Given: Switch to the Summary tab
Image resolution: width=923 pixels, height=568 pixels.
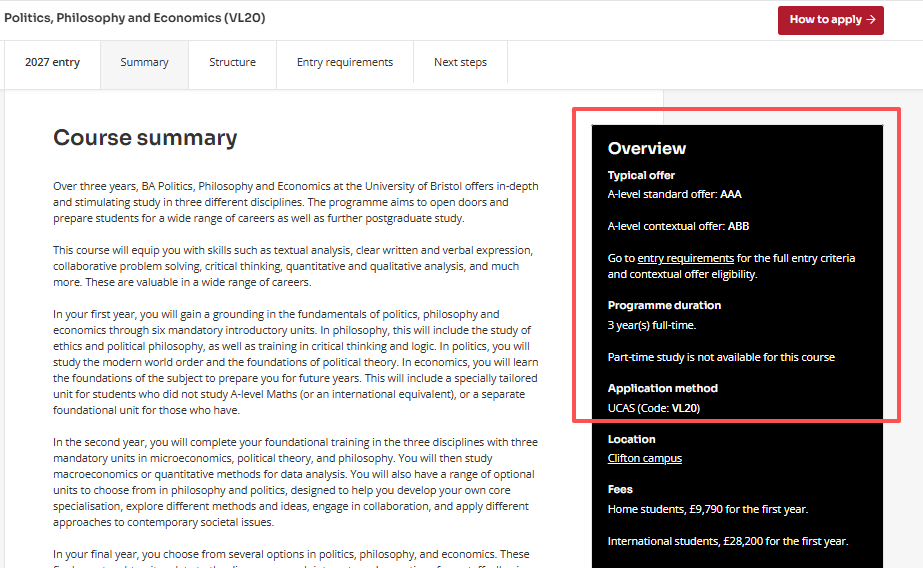Looking at the screenshot, I should pos(144,62).
